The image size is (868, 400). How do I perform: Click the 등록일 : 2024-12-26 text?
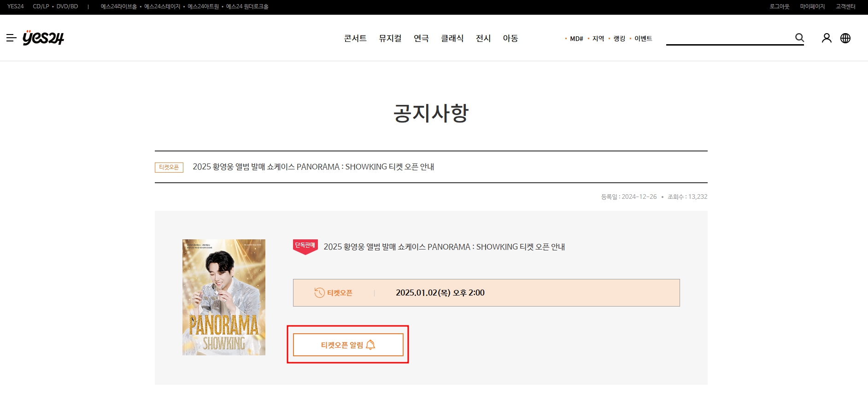629,197
